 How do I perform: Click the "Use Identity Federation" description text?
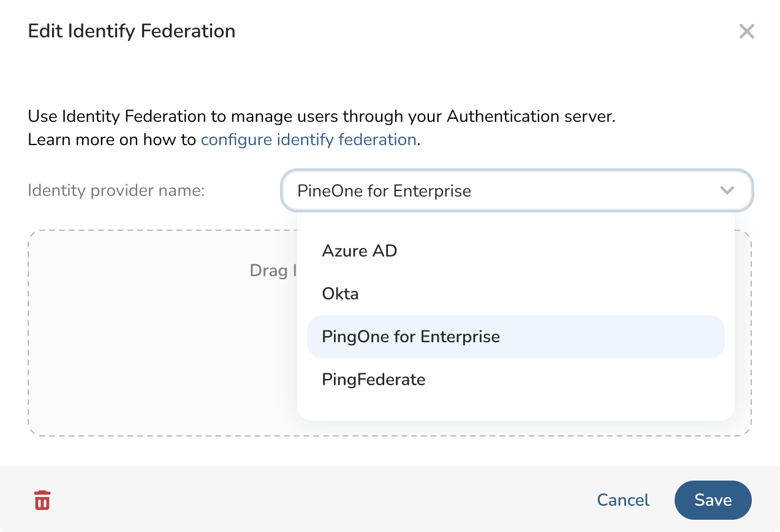(x=321, y=116)
